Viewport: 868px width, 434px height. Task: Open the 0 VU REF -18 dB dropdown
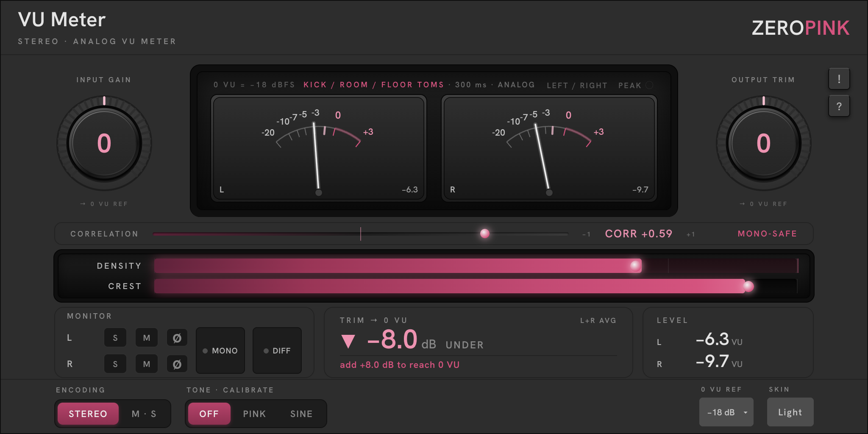pos(726,412)
